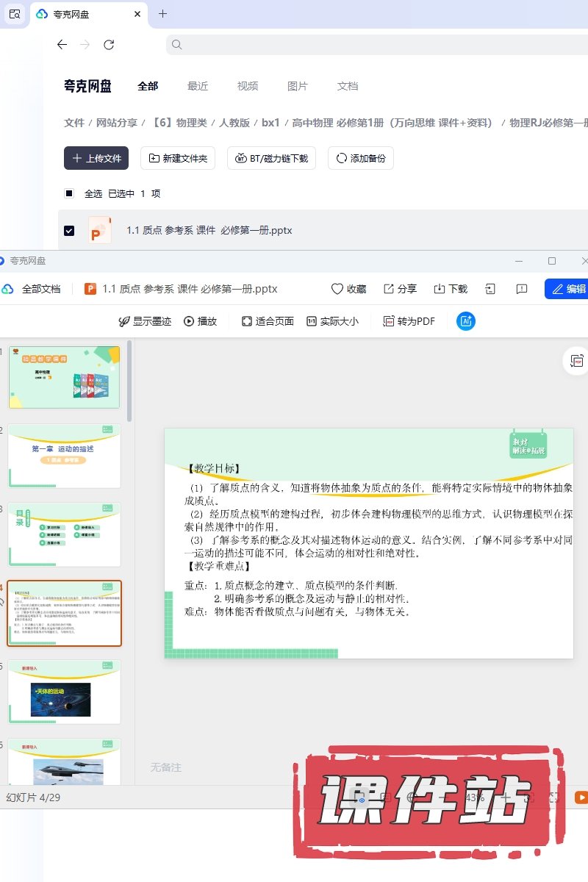Add file to favorites with 收藏 heart

pyautogui.click(x=348, y=289)
